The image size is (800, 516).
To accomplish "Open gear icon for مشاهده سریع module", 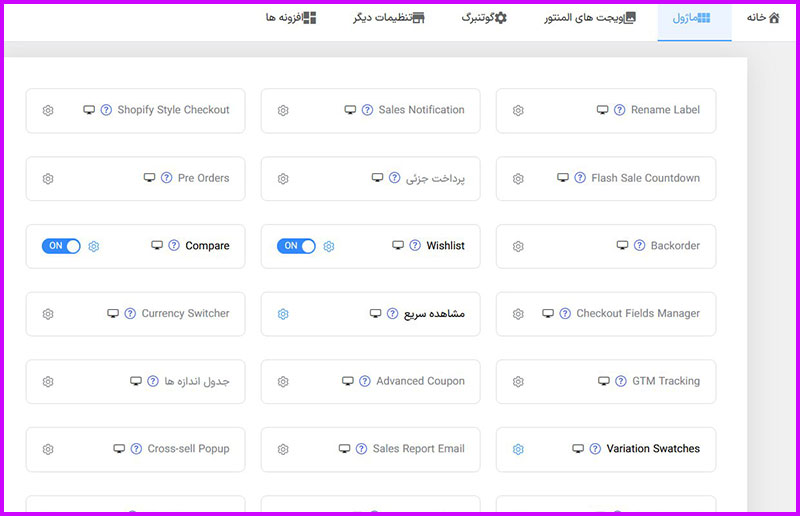I will coord(283,314).
